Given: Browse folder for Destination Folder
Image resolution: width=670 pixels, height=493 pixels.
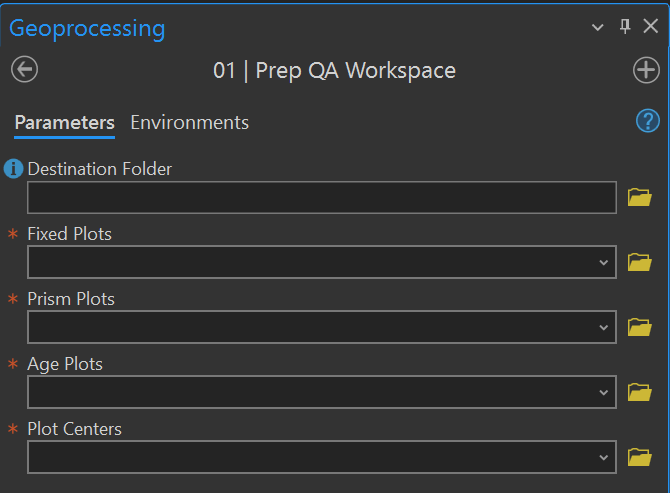Looking at the screenshot, I should point(639,197).
